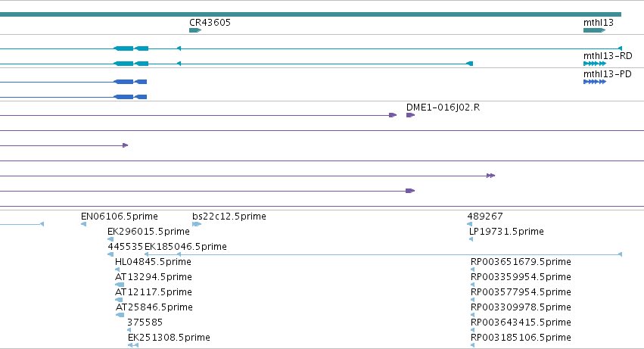The width and height of the screenshot is (644, 349).
Task: Select the top teal gene span bar
Action: point(310,14)
